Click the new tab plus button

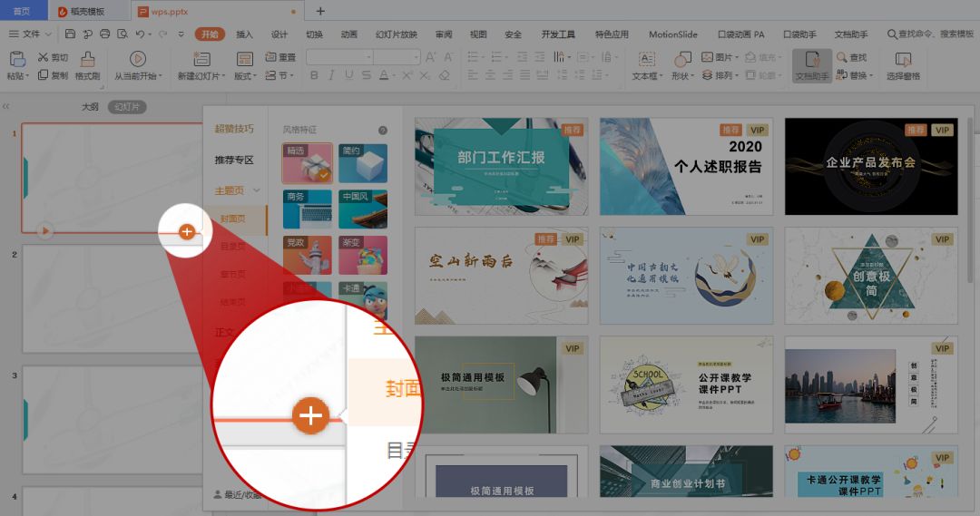pos(320,11)
